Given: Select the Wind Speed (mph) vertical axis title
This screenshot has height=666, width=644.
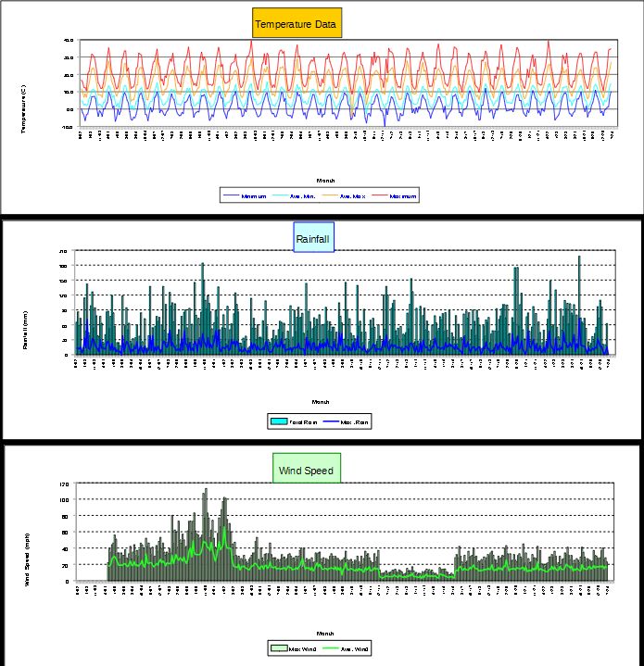Looking at the screenshot, I should click(x=27, y=559).
